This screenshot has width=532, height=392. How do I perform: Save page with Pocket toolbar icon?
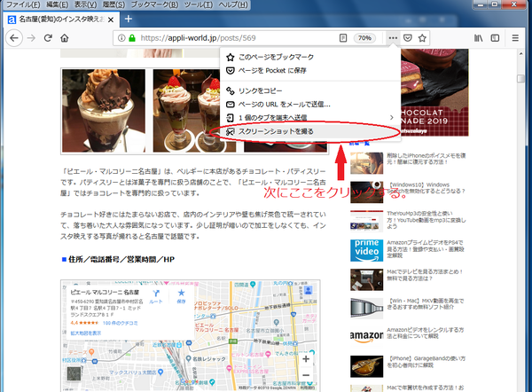408,38
